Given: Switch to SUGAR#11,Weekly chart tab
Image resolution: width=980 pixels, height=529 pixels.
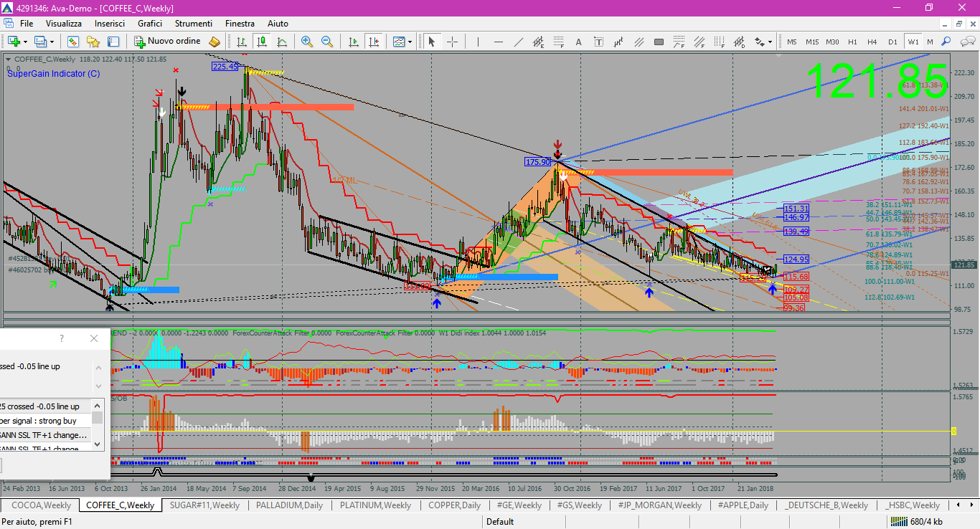Looking at the screenshot, I should click(x=204, y=505).
